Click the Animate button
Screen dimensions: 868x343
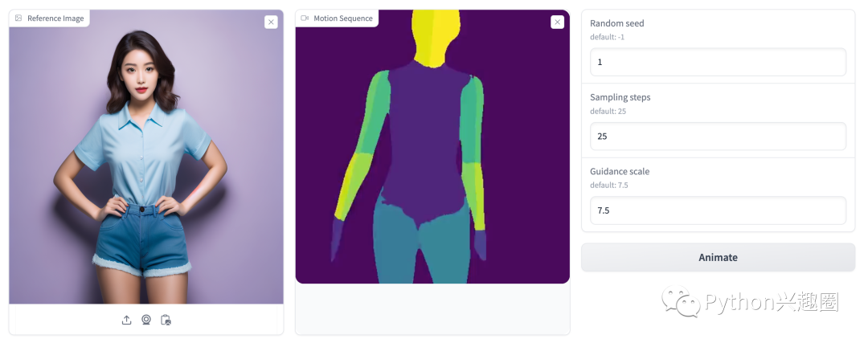pyautogui.click(x=718, y=257)
